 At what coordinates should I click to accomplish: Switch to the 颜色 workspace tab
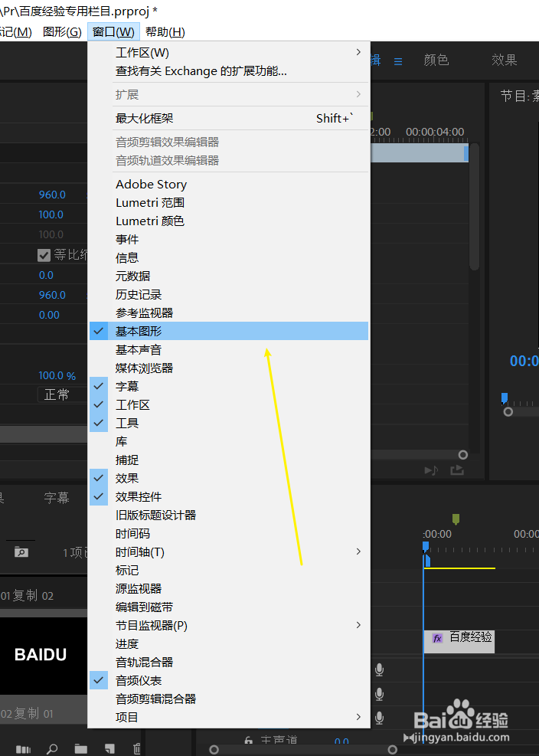click(436, 60)
